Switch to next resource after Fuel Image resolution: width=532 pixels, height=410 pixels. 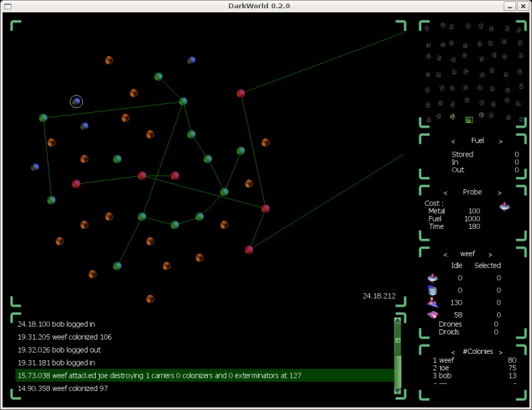pos(501,141)
